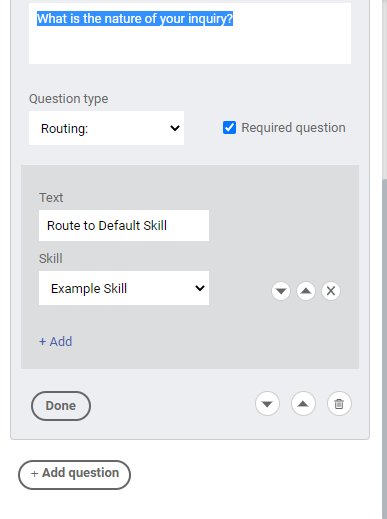
Task: Focus the Route to Default Skill text field
Action: [124, 225]
